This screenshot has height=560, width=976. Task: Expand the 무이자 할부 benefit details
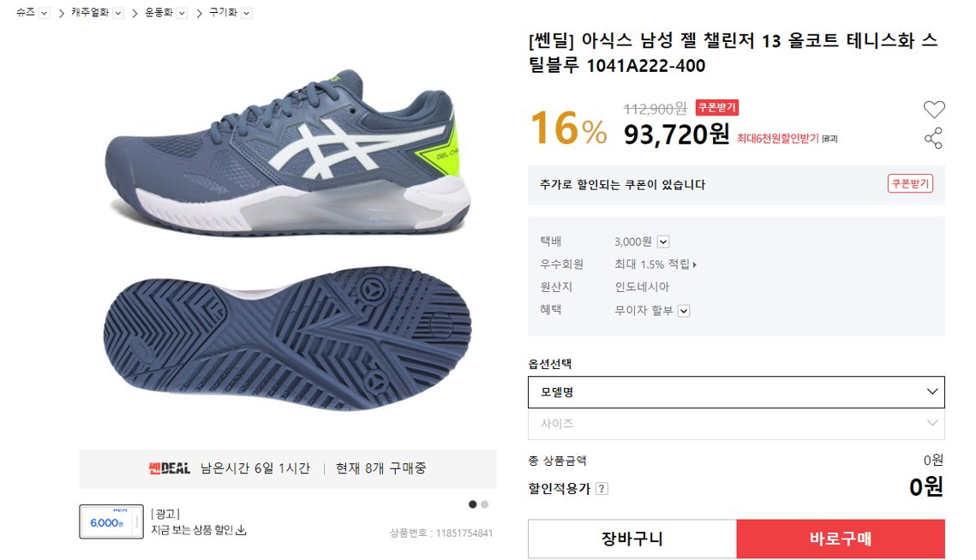click(x=684, y=311)
